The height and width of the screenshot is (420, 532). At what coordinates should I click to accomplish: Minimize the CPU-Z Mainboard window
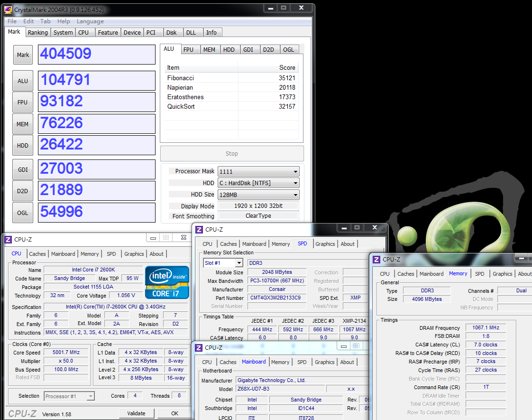[344, 346]
